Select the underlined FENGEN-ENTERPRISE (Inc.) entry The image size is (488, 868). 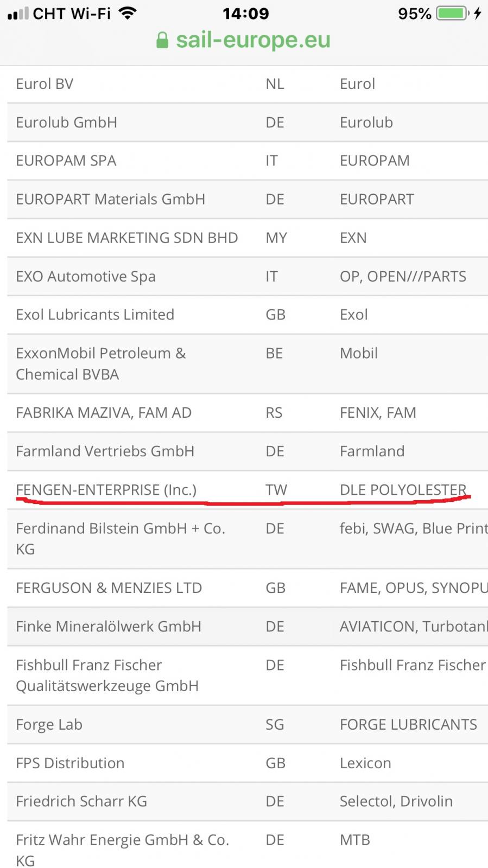pos(106,490)
